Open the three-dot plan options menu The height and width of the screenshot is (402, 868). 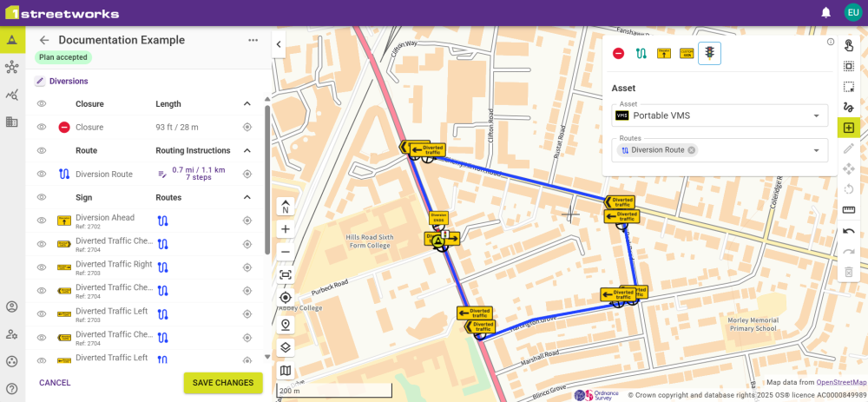pyautogui.click(x=253, y=40)
